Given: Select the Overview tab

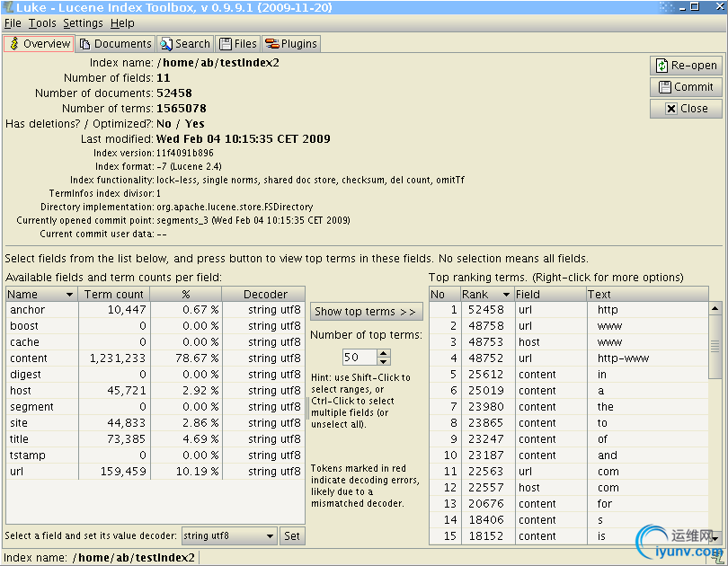Looking at the screenshot, I should coord(39,44).
